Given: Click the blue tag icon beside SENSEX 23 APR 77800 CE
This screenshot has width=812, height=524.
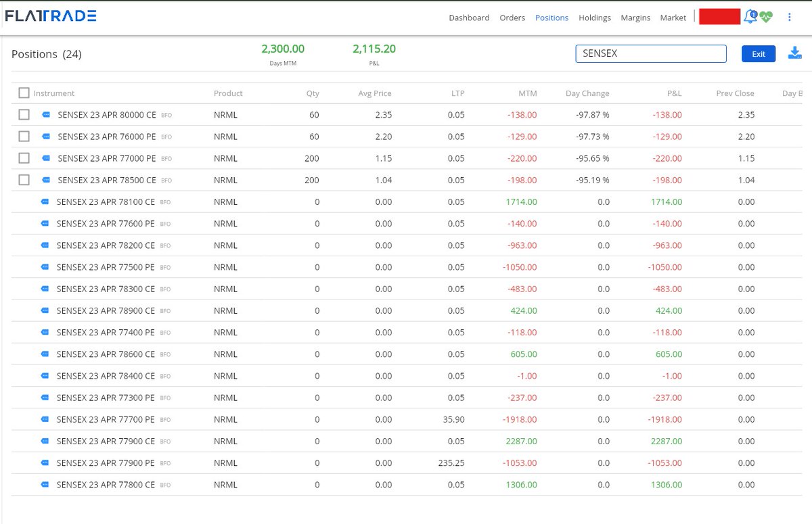Looking at the screenshot, I should [45, 485].
